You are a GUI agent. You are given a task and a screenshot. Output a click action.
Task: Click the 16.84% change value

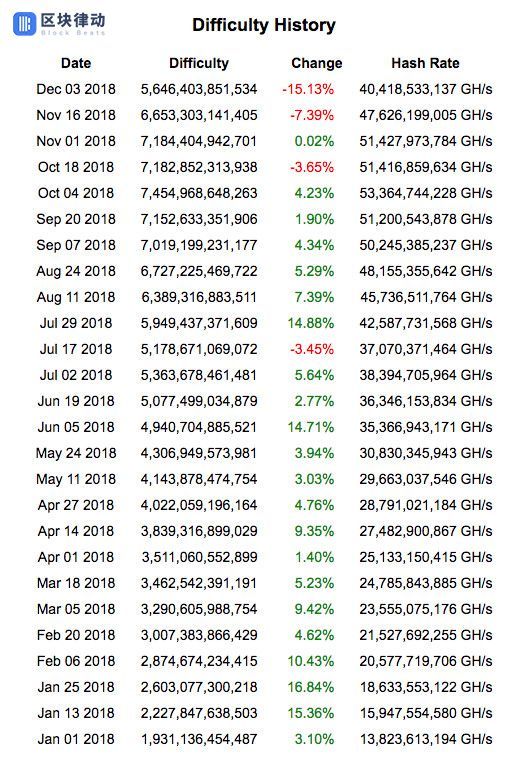click(x=311, y=687)
